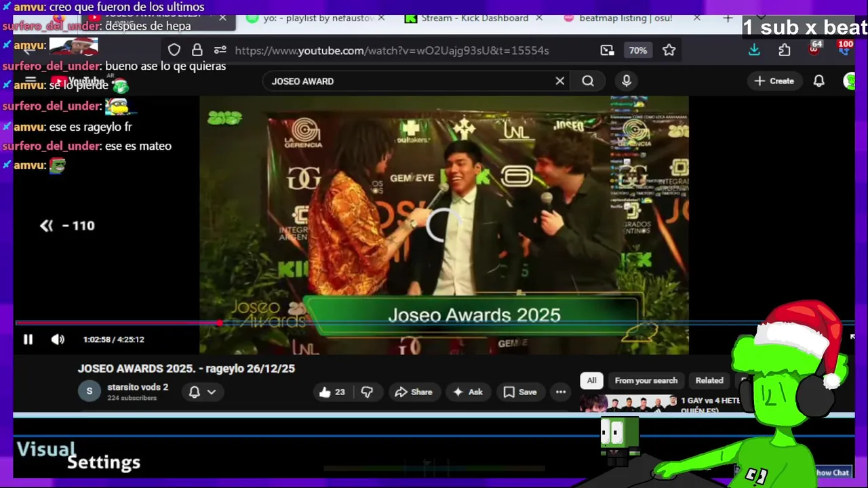The height and width of the screenshot is (488, 868).
Task: Share the video
Action: click(414, 392)
